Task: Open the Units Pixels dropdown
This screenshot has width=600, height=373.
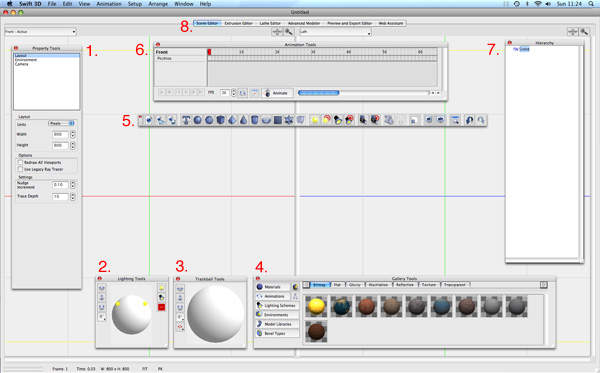Action: (61, 123)
